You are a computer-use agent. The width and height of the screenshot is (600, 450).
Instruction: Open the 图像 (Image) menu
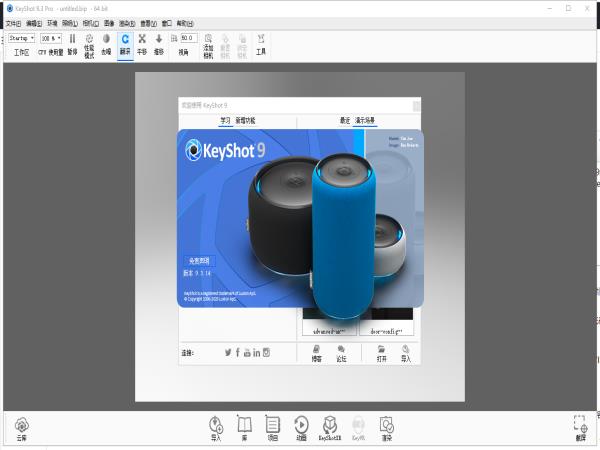click(109, 24)
